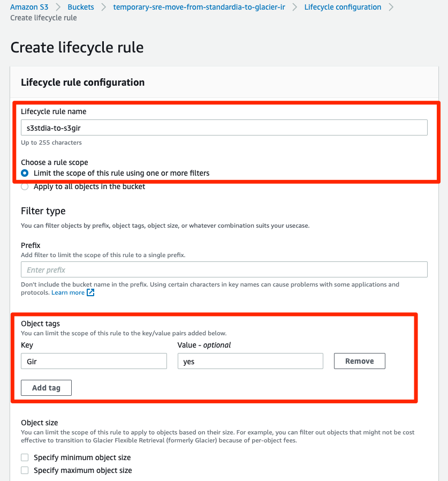448x481 pixels.
Task: Open the temporary-sre-move-from-standardia-to-glacier-ir bucket link
Action: [x=199, y=7]
